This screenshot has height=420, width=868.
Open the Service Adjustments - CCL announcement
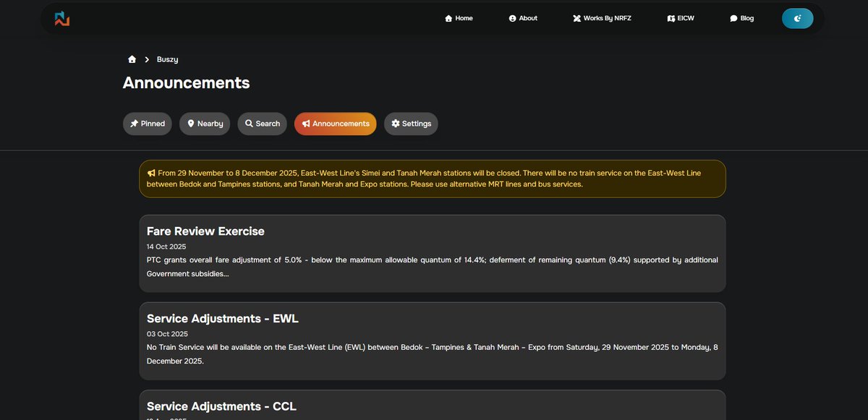tap(433, 405)
